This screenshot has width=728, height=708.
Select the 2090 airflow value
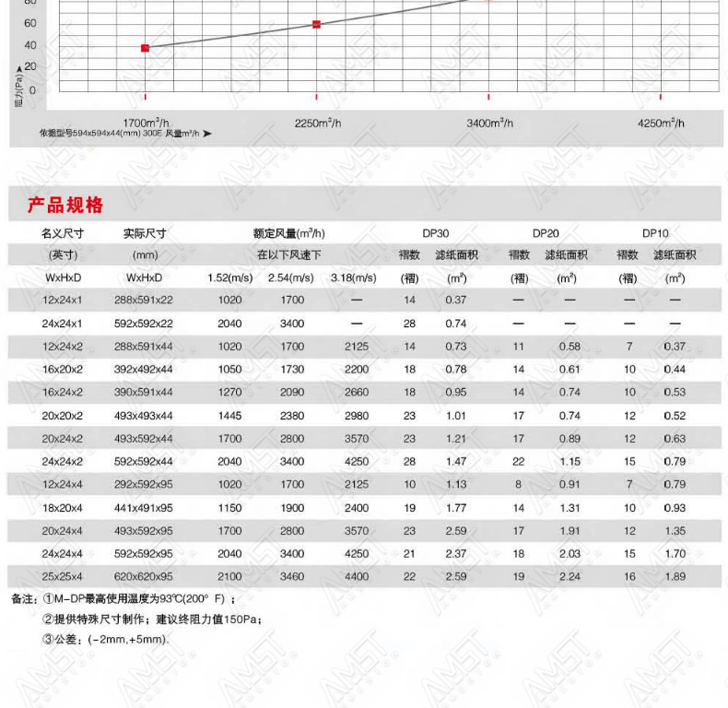pos(292,392)
